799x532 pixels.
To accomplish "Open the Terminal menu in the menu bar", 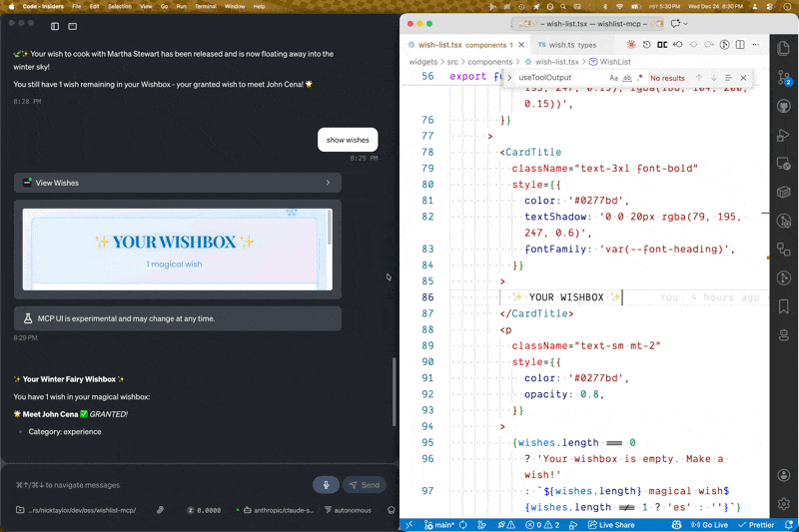I will point(205,6).
